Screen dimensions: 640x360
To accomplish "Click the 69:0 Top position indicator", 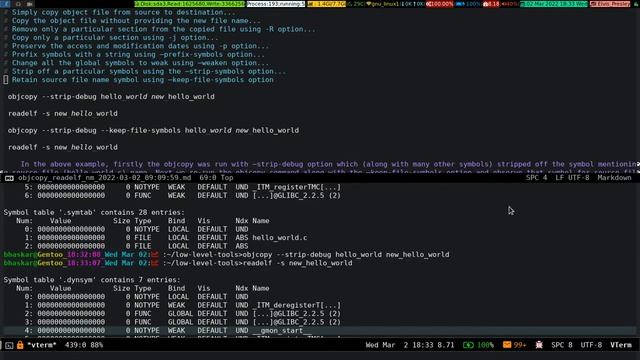I will point(216,178).
